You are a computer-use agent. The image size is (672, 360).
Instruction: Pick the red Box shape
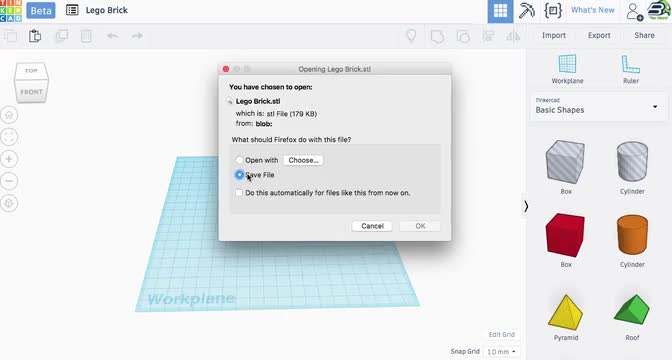(x=566, y=236)
